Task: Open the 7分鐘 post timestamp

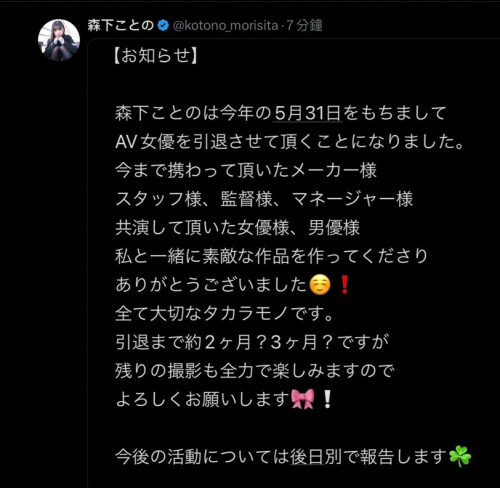Action: click(304, 26)
